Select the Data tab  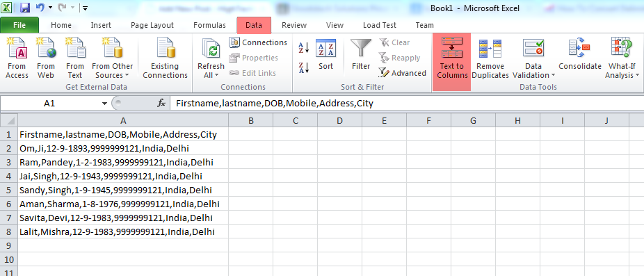point(254,25)
